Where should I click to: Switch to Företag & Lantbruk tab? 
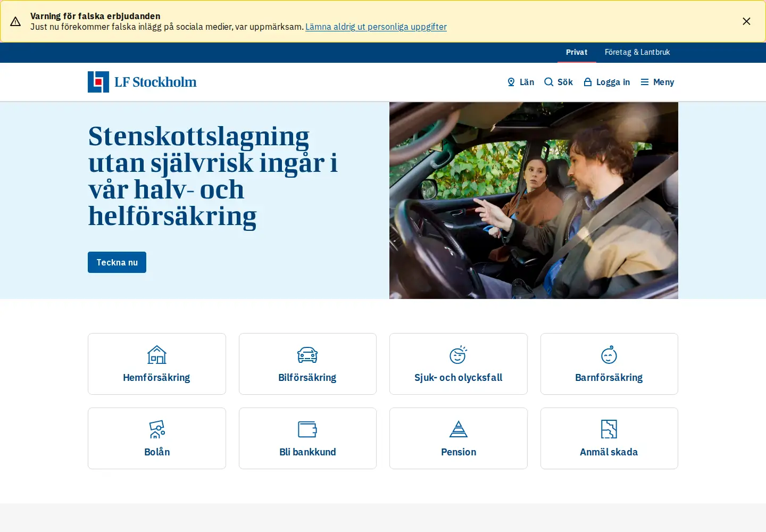tap(637, 52)
